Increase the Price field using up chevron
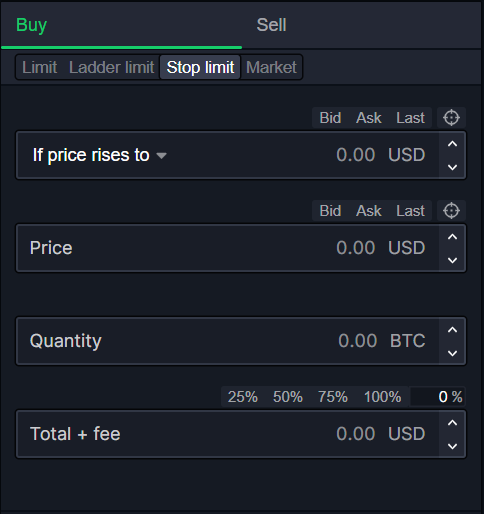 coord(452,237)
